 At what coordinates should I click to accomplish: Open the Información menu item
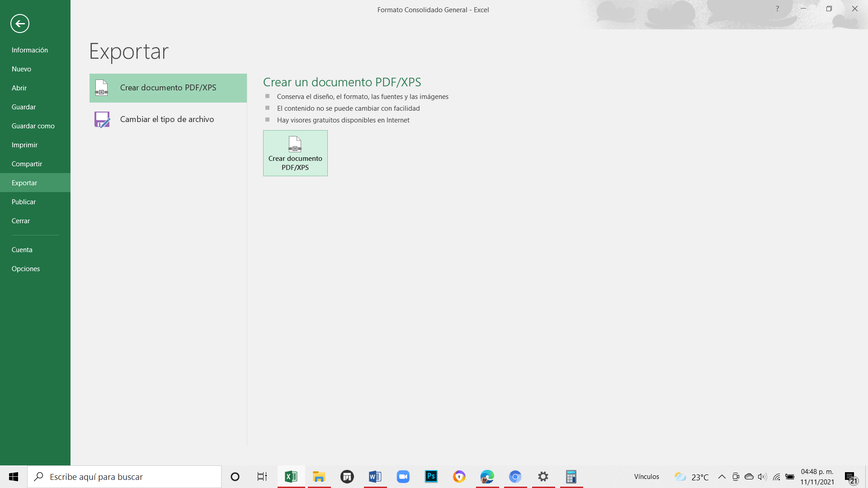(x=30, y=50)
